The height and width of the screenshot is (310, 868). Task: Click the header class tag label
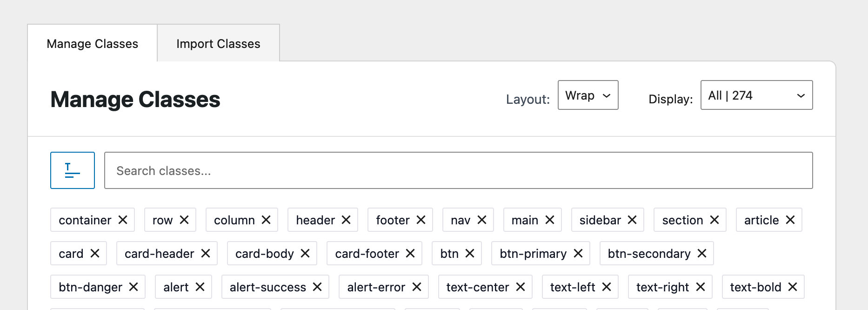pyautogui.click(x=315, y=220)
